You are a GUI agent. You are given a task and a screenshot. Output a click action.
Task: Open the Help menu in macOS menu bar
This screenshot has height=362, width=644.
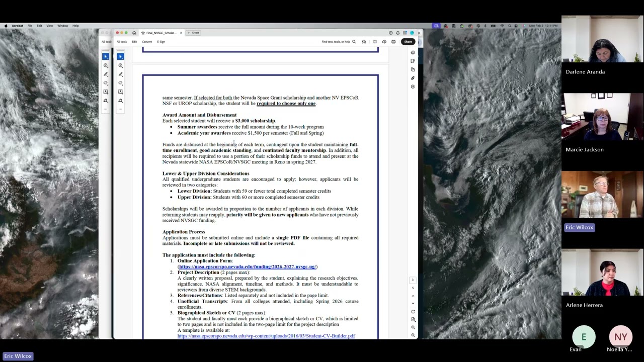75,26
